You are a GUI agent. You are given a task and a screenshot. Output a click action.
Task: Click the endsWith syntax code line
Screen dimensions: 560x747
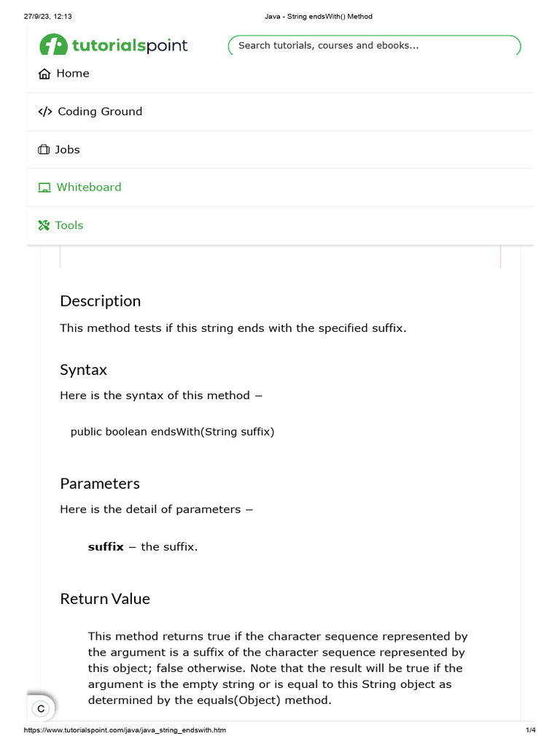click(172, 432)
